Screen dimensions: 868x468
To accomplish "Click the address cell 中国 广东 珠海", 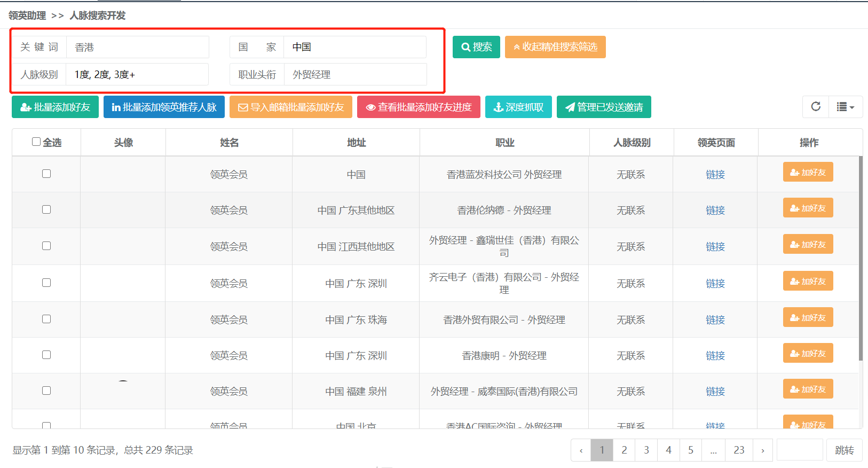I will (x=356, y=319).
